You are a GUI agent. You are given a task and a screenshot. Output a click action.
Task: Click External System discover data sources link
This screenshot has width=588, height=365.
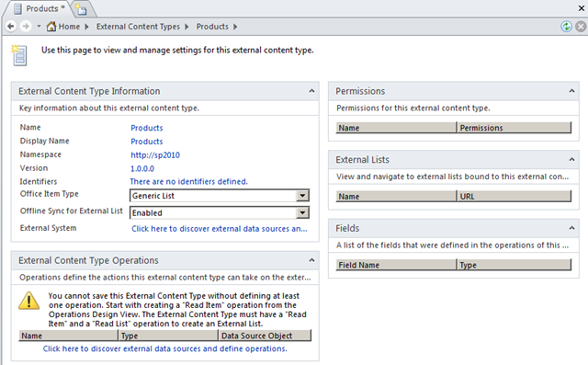[220, 229]
